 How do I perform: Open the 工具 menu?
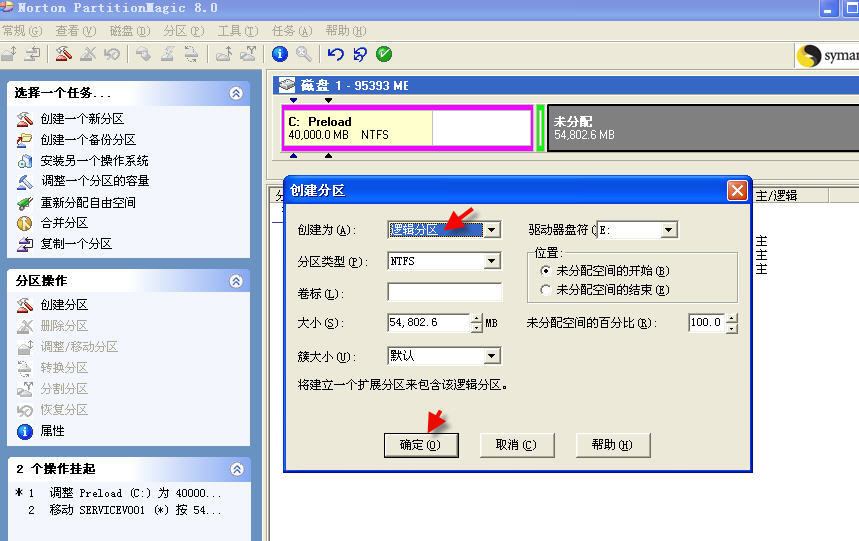pyautogui.click(x=238, y=31)
